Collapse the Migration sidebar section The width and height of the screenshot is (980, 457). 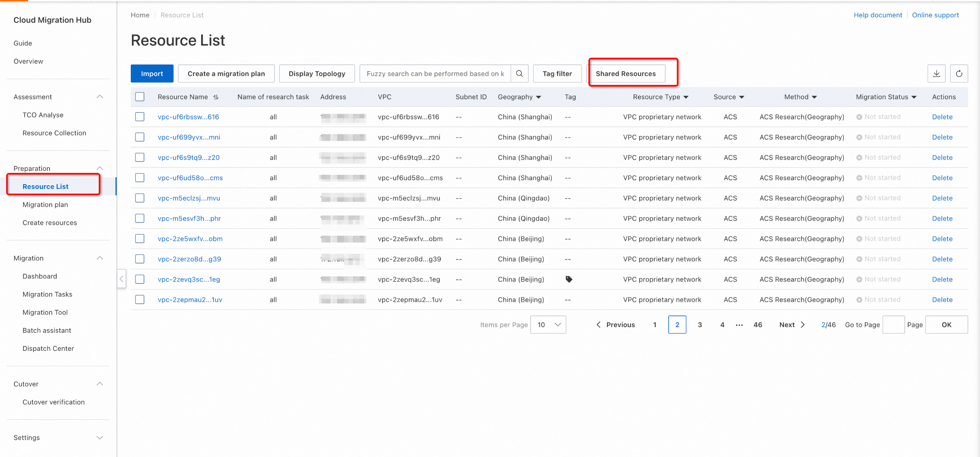pos(100,258)
